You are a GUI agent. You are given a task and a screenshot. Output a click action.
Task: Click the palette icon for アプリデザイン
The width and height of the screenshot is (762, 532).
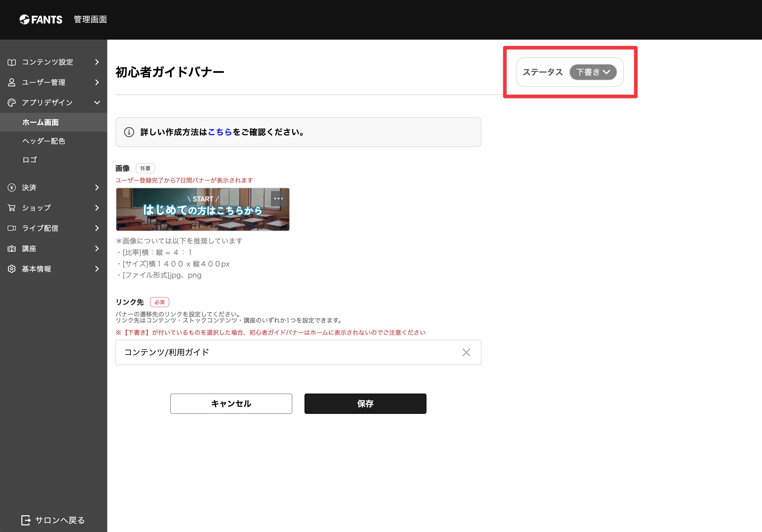click(12, 103)
